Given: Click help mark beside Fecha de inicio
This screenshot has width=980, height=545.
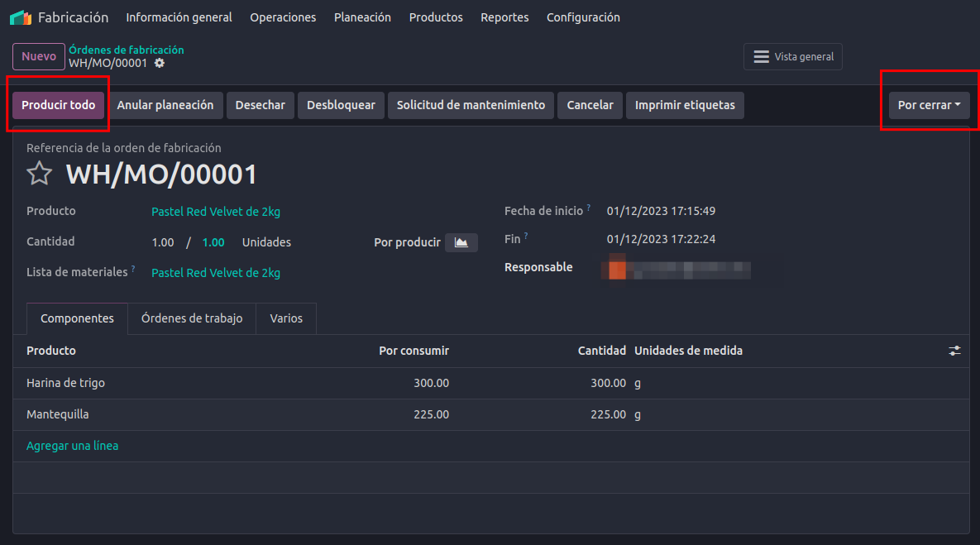Looking at the screenshot, I should 589,208.
